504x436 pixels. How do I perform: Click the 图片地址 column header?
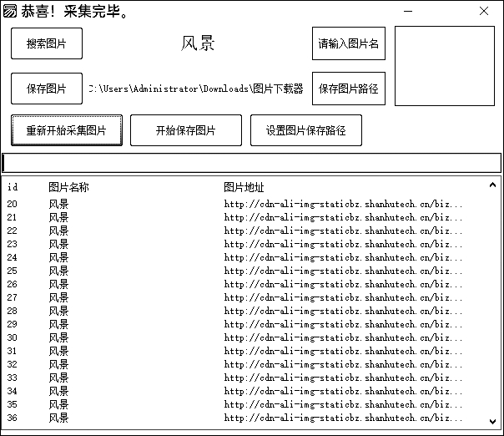pyautogui.click(x=244, y=187)
